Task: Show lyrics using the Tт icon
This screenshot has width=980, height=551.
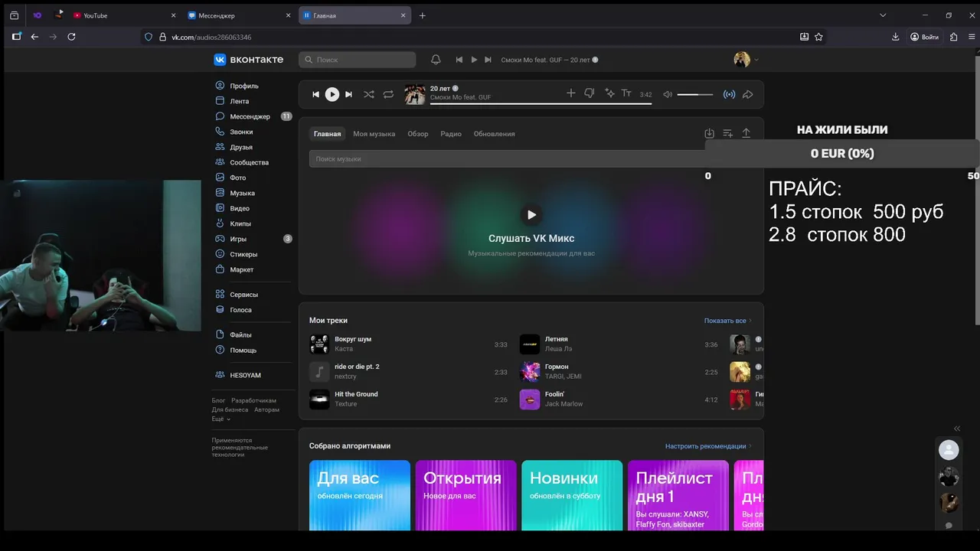Action: [x=626, y=93]
